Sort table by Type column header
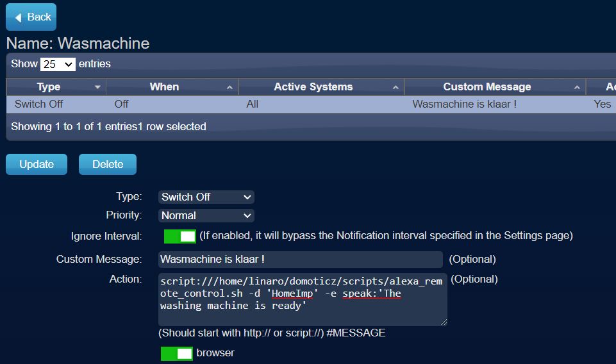The height and width of the screenshot is (364, 616). (56, 87)
